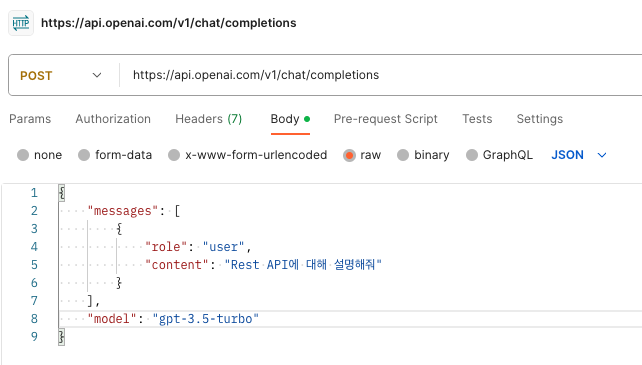Click the request title at top
The image size is (642, 365).
169,23
